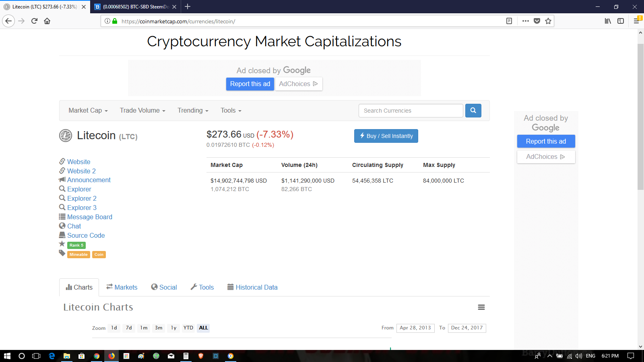The width and height of the screenshot is (644, 362).
Task: Open the Mail app from the taskbar
Action: (x=171, y=356)
